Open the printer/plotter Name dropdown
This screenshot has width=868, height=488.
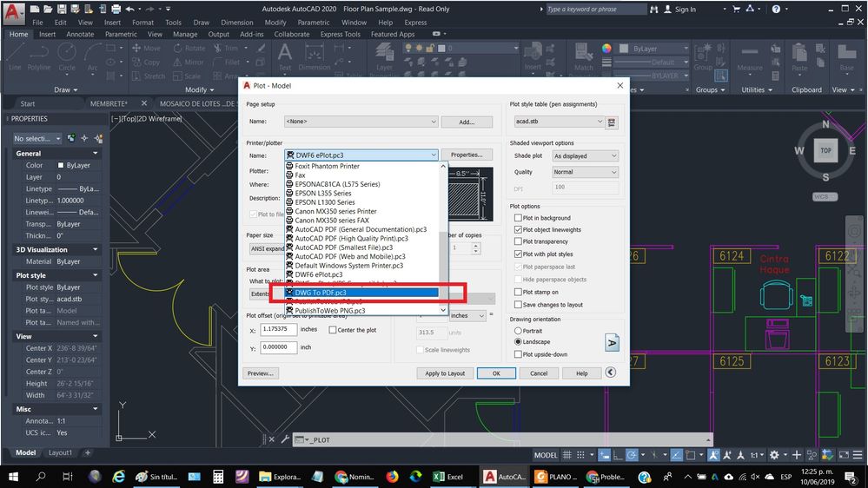[x=361, y=155]
